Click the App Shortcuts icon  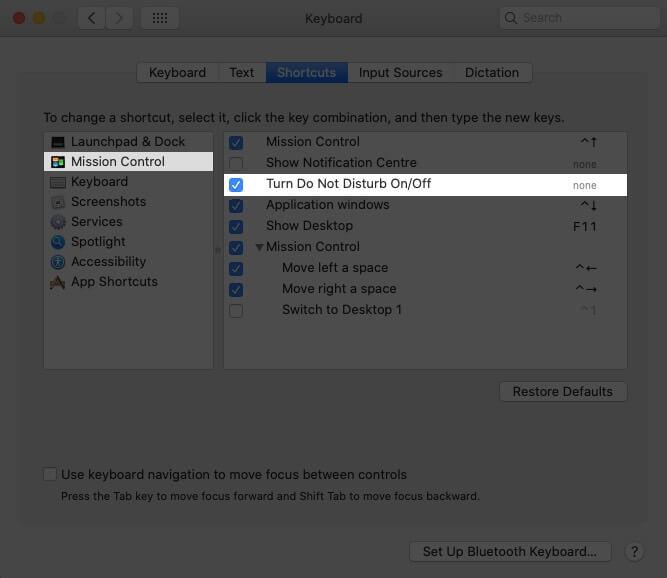58,282
